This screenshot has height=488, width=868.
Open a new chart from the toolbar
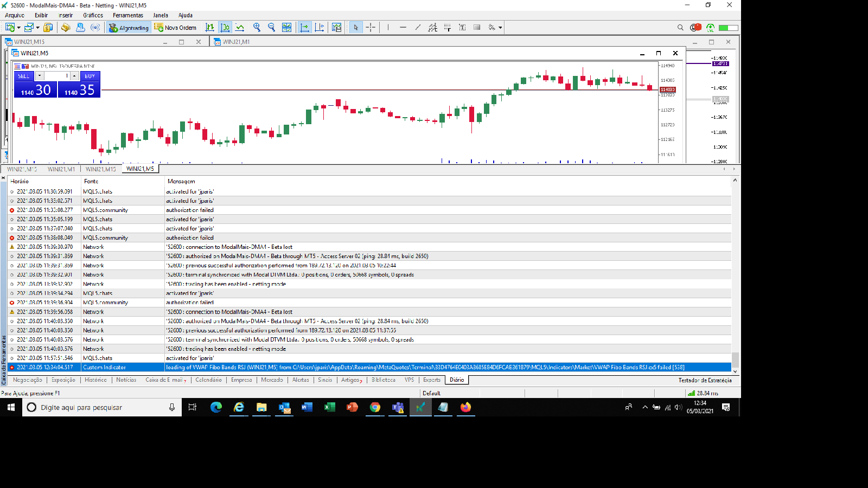[10, 28]
